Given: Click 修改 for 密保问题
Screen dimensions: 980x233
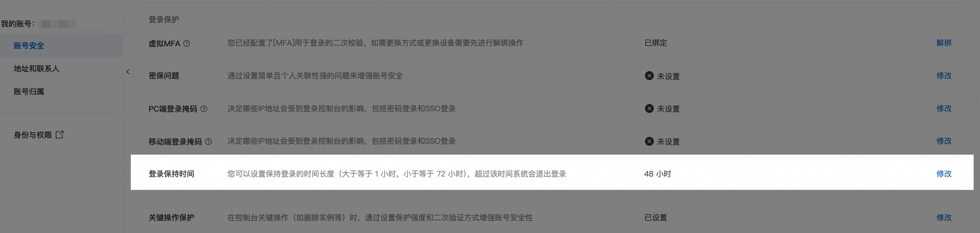Looking at the screenshot, I should point(944,76).
